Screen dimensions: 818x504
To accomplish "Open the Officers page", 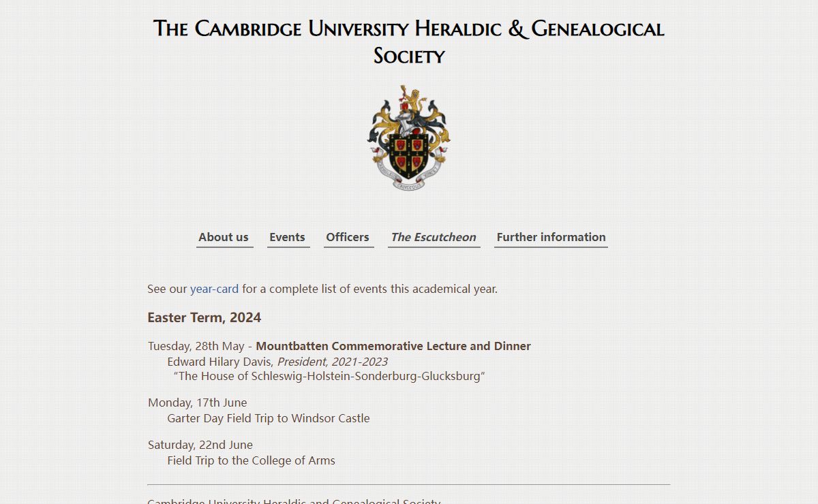I will pos(348,237).
